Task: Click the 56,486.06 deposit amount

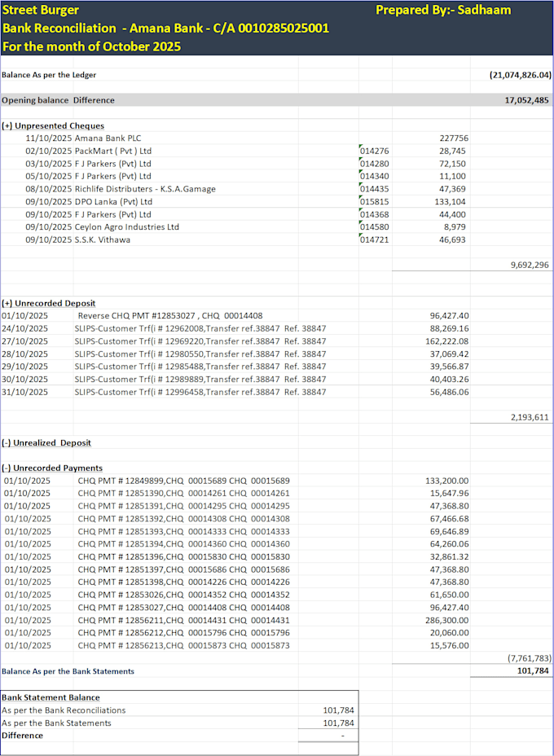Action: (450, 392)
